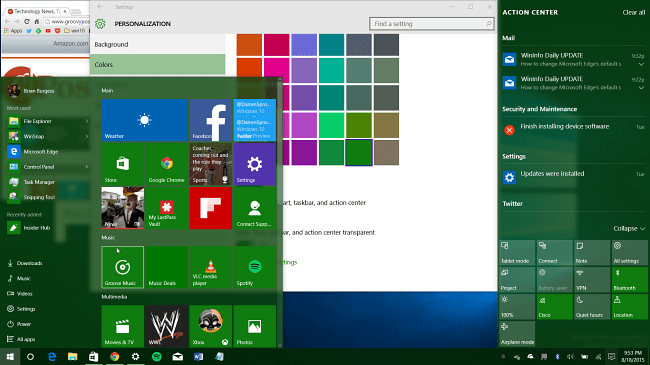Toggle VPN quick action
The image size is (650, 365).
592,279
